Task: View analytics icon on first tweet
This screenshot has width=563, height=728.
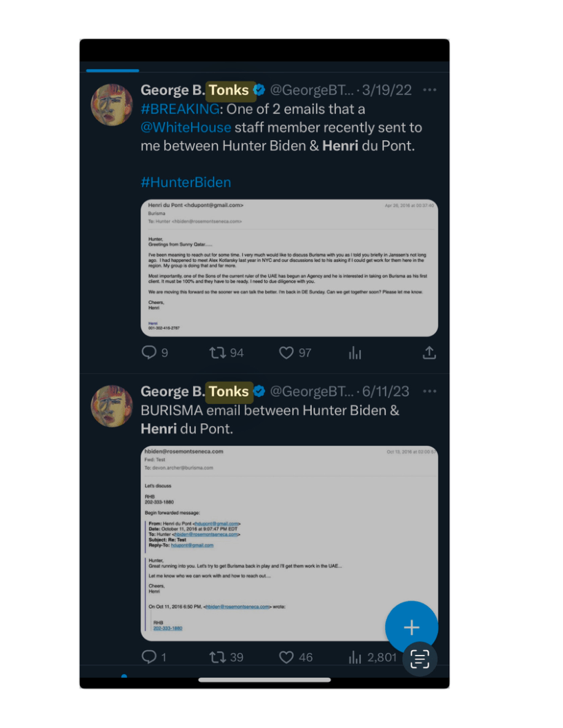Action: 355,353
